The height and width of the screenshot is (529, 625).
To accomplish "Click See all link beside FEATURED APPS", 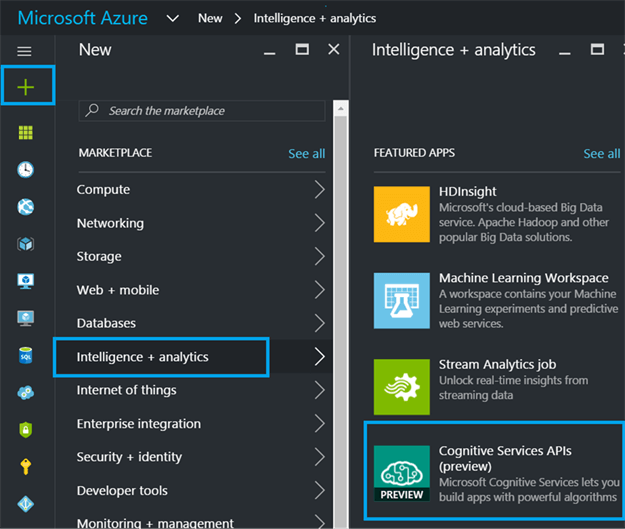I will (x=601, y=153).
